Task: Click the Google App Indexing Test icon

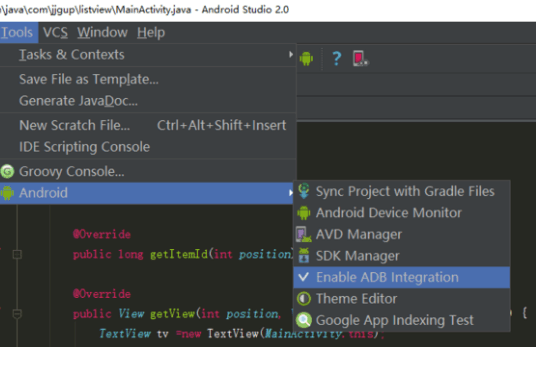Action: click(304, 320)
